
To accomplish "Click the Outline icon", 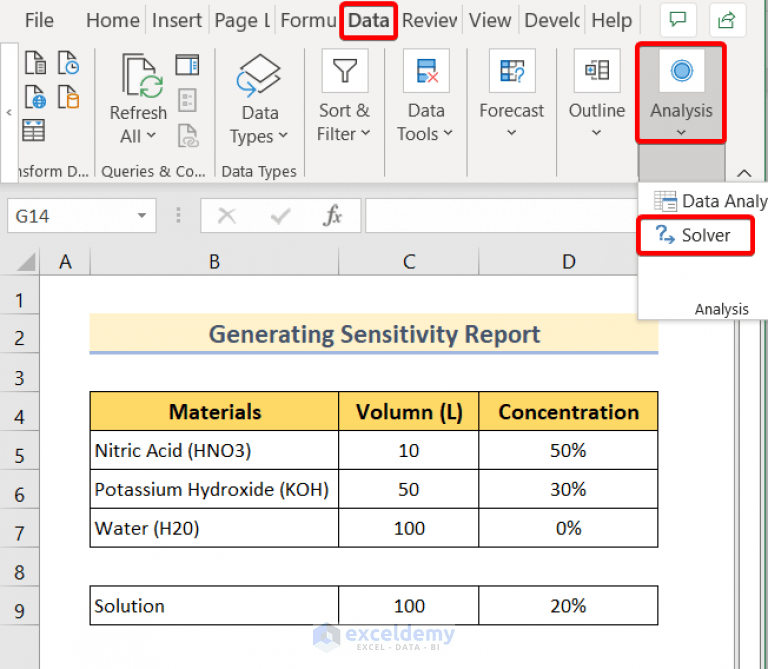I will pos(597,71).
